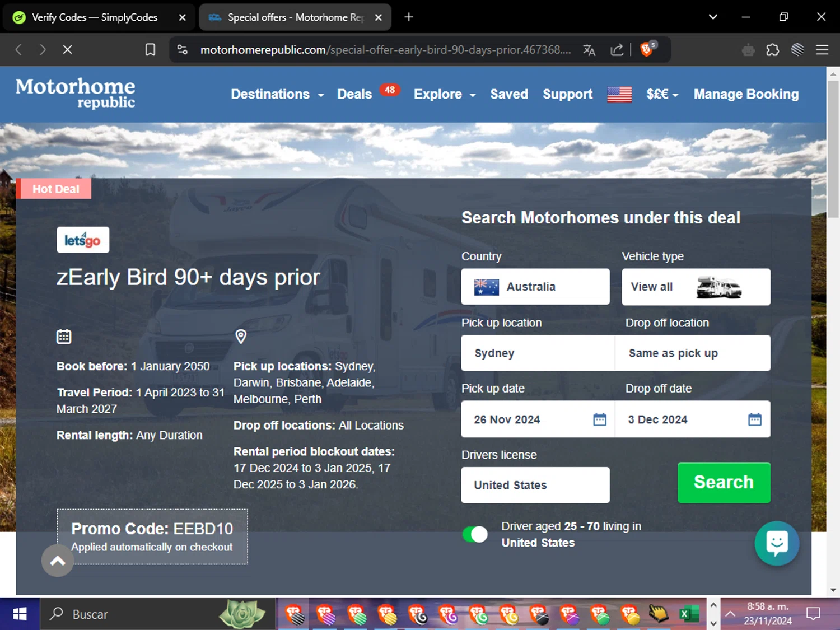Open the $£€ currency dropdown
The height and width of the screenshot is (630, 840).
pyautogui.click(x=662, y=94)
